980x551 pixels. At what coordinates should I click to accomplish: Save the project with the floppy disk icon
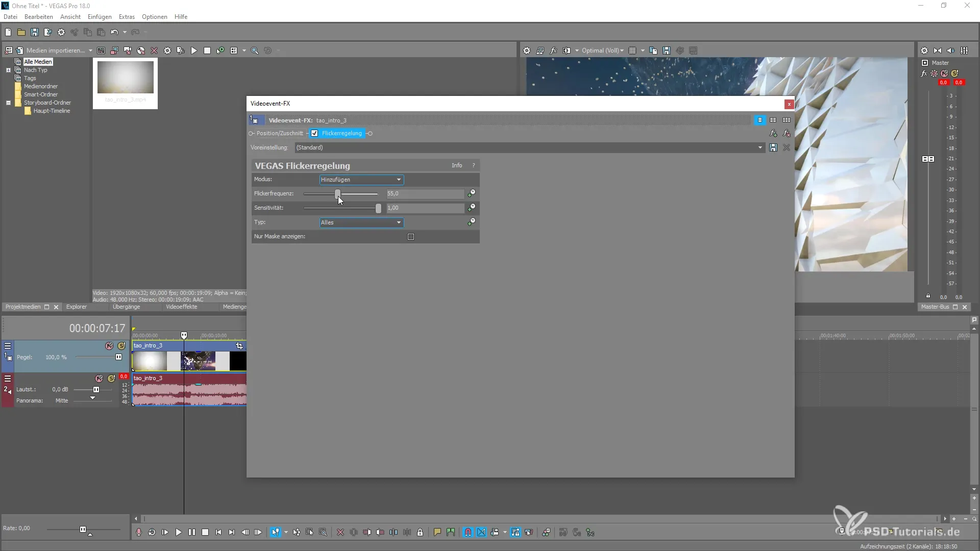35,32
